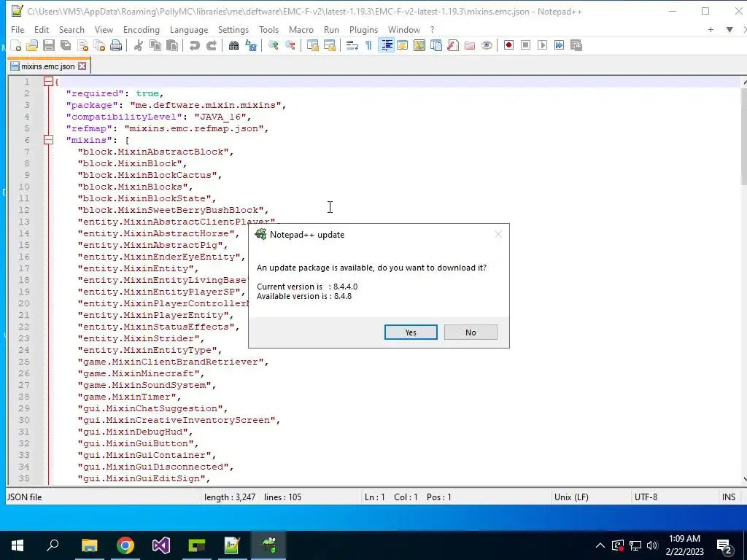The width and height of the screenshot is (747, 560).
Task: Click Yes to download the update
Action: click(411, 332)
